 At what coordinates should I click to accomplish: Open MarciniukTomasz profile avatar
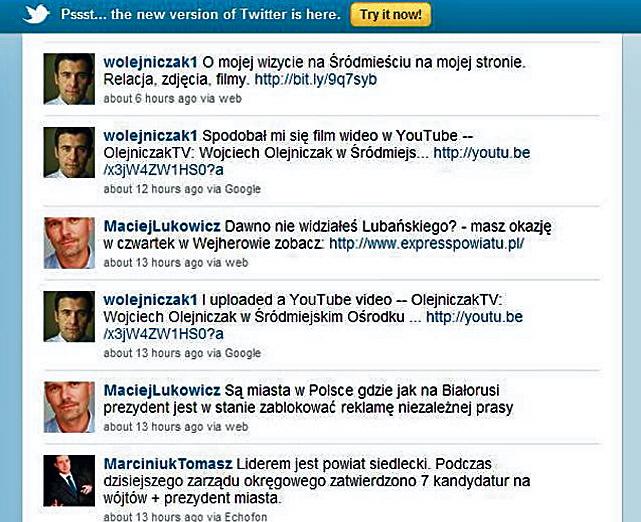[x=70, y=482]
